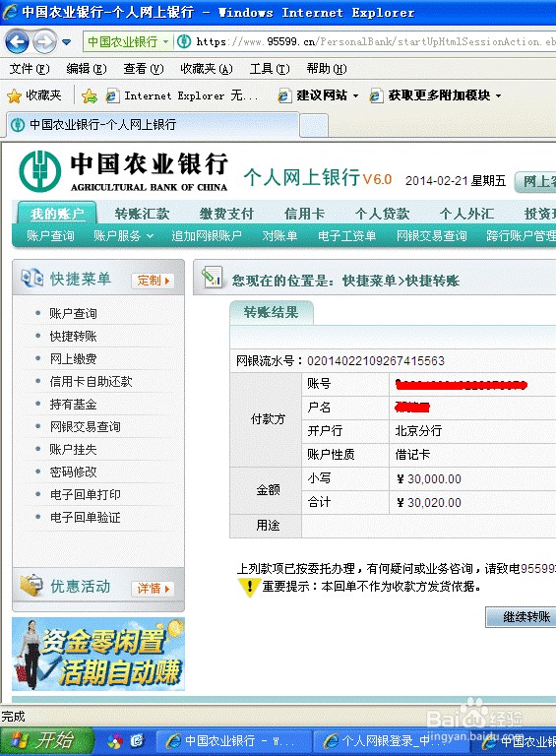Click the ¥30,020.00 total value

[429, 502]
